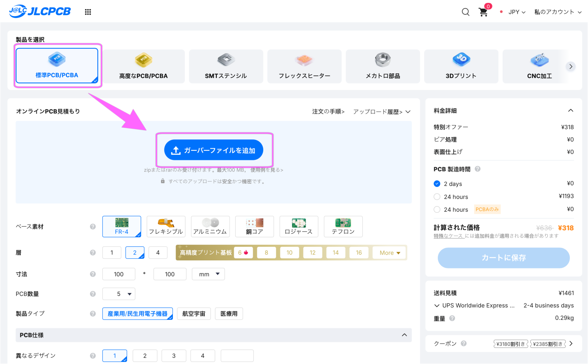Select フレックスヒーター product card
This screenshot has width=588, height=364.
[x=304, y=66]
